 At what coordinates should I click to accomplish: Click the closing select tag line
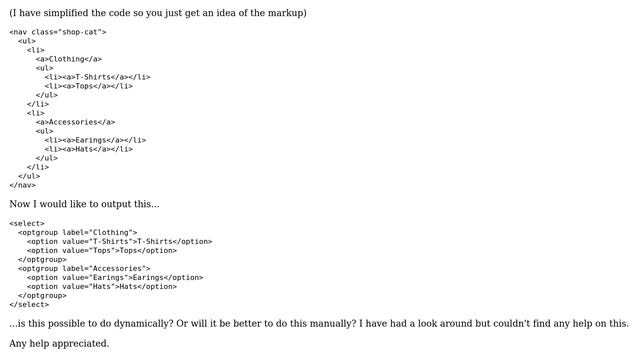click(29, 304)
